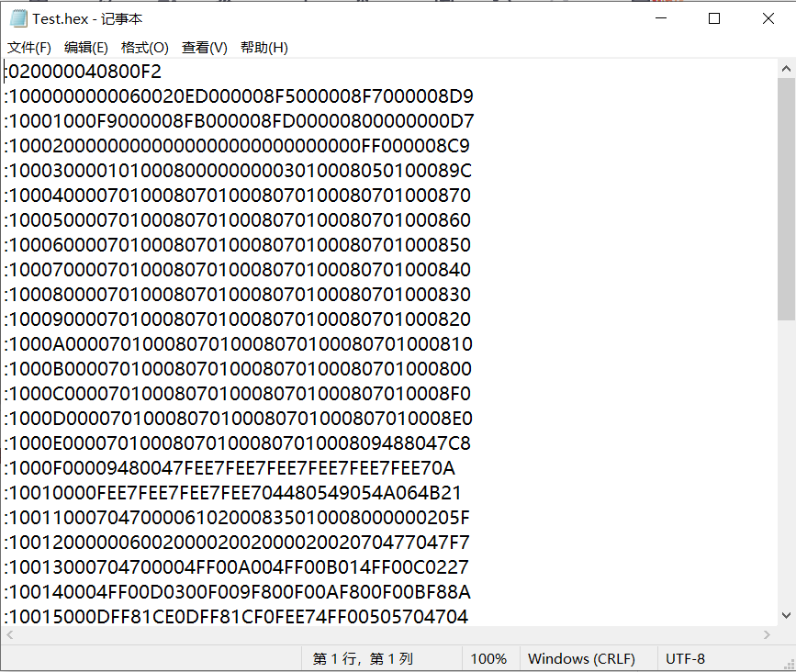Click line starting with :1000A000
The image size is (796, 672).
coord(239,344)
